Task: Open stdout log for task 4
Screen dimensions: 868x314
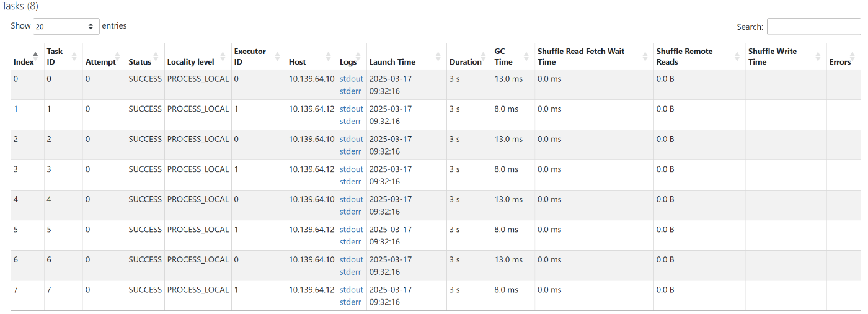Action: pyautogui.click(x=352, y=199)
